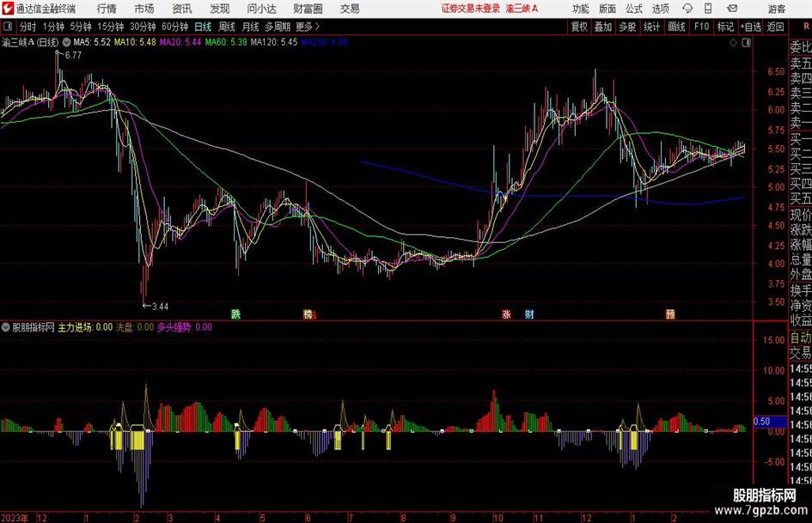Click the 3.44 low price marker

point(160,307)
